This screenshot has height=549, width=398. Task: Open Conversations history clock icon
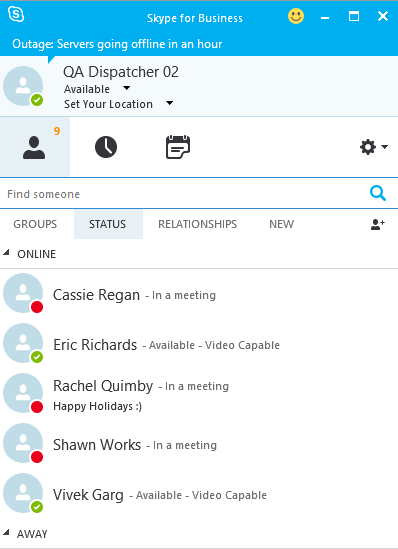coord(106,147)
